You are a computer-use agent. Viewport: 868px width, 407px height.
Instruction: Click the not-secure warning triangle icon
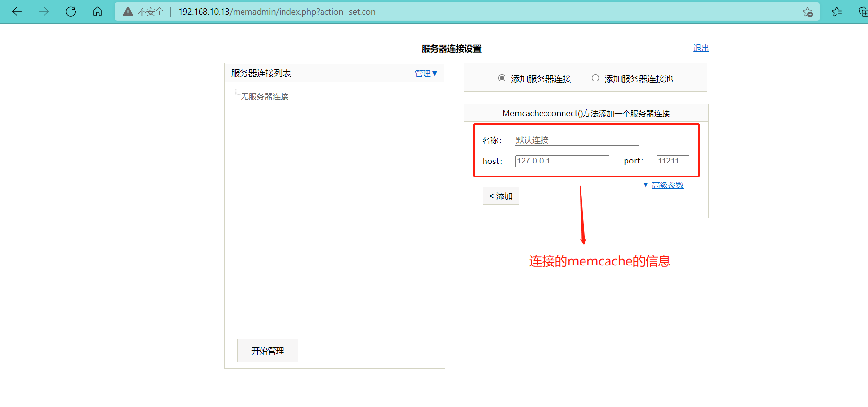[128, 12]
